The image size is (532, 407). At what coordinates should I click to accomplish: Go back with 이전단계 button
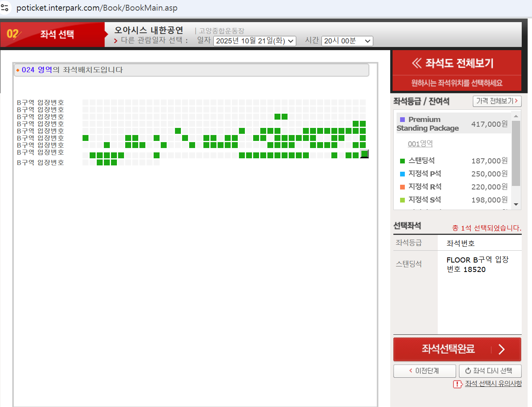[425, 371]
